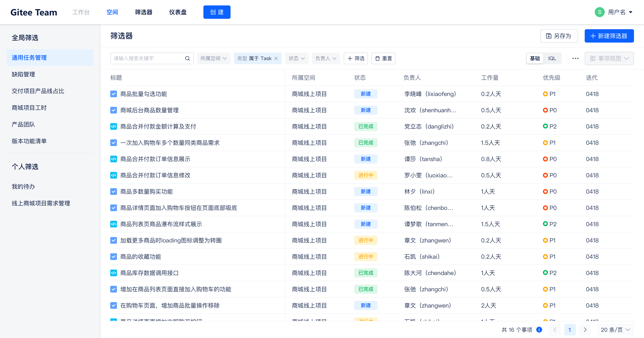Screen dimensions: 644x338
Task: Click the plus icon on 筛选 button
Action: [350, 58]
